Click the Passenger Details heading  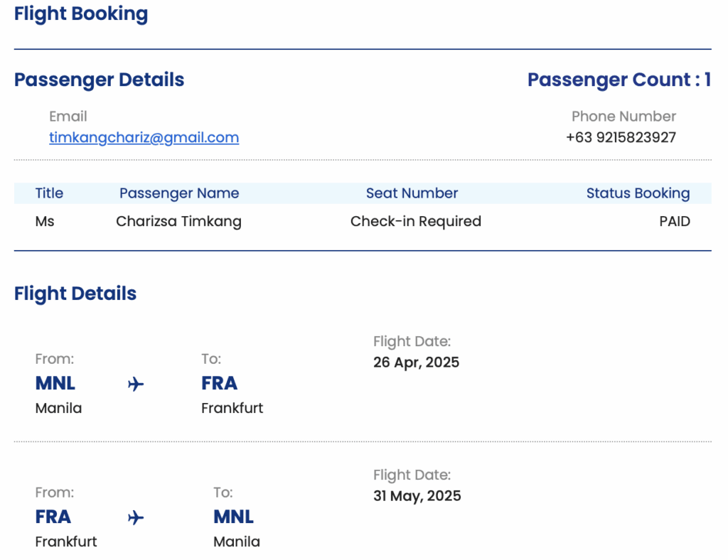[x=99, y=80]
